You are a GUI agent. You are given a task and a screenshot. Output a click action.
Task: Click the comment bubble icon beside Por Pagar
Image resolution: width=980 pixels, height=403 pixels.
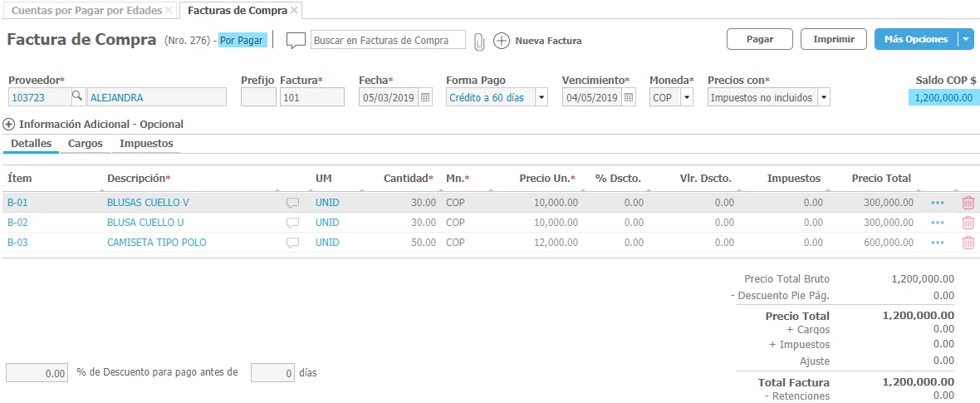[296, 40]
